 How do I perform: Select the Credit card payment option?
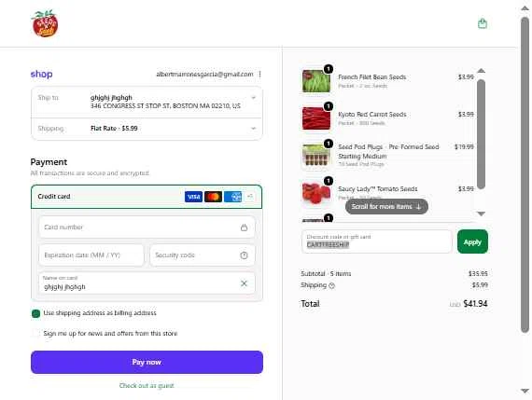[x=147, y=197]
